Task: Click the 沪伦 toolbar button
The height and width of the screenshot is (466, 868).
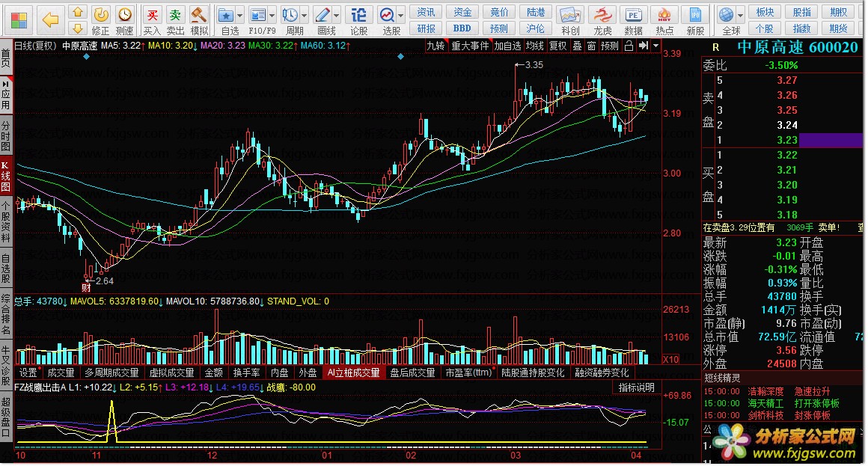Action: click(x=535, y=28)
